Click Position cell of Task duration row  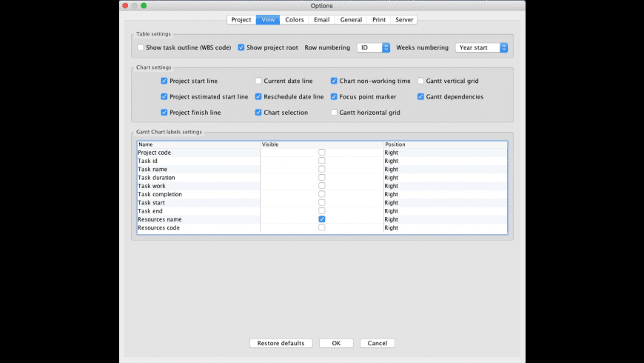[445, 178]
